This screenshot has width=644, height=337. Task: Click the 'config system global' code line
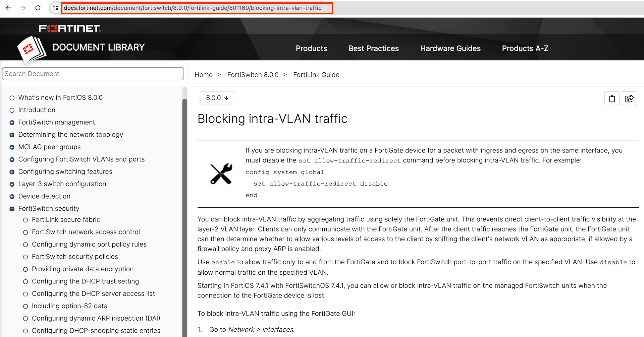pos(285,172)
